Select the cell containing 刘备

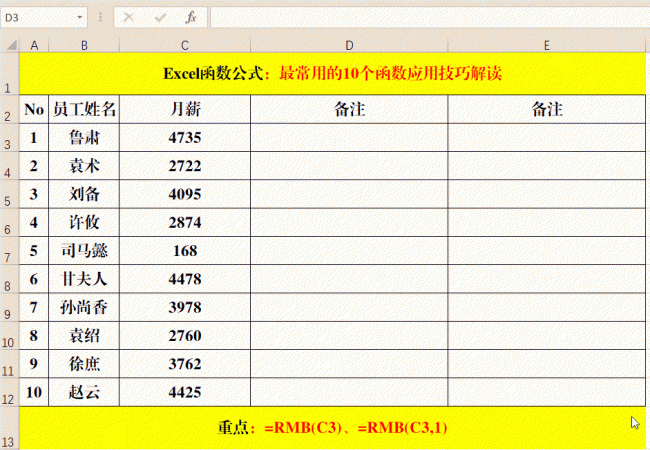click(84, 194)
